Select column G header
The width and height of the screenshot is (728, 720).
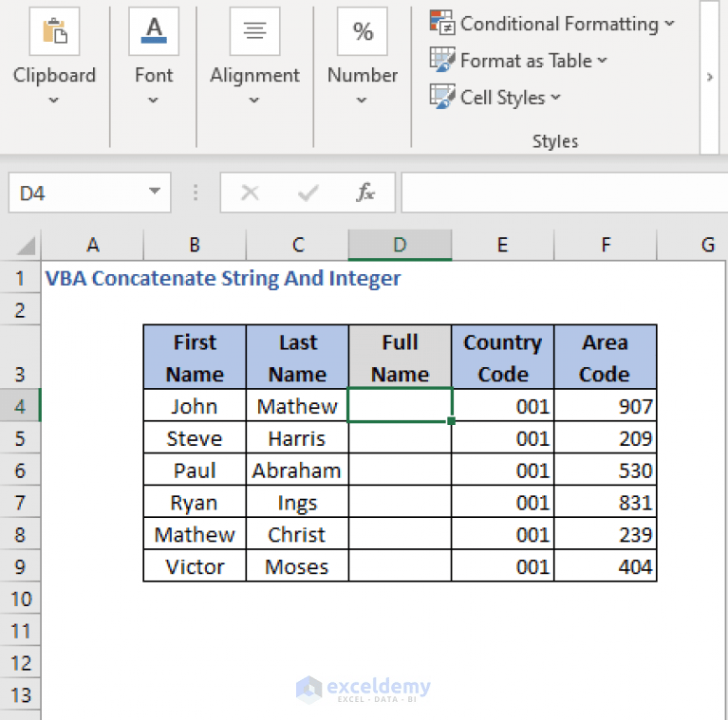pos(692,245)
